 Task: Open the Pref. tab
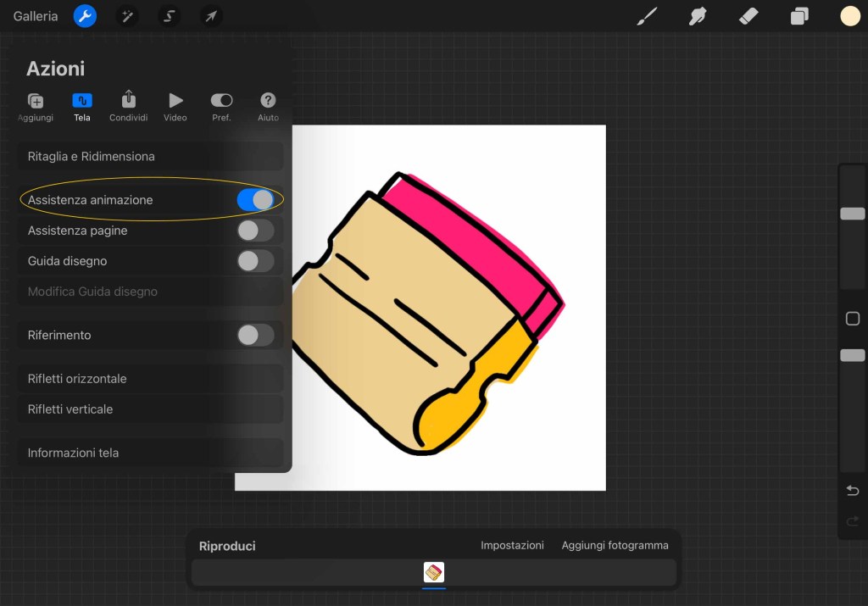point(221,107)
